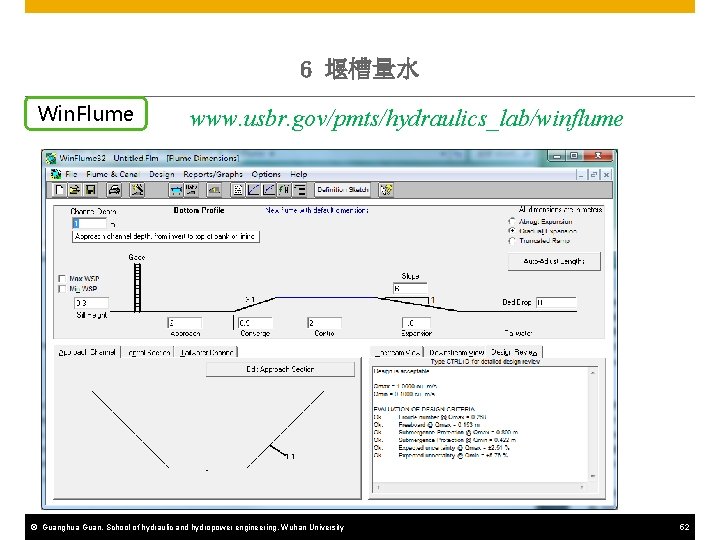Click the flume cross-section drawing toolbar icon

pyautogui.click(x=176, y=190)
